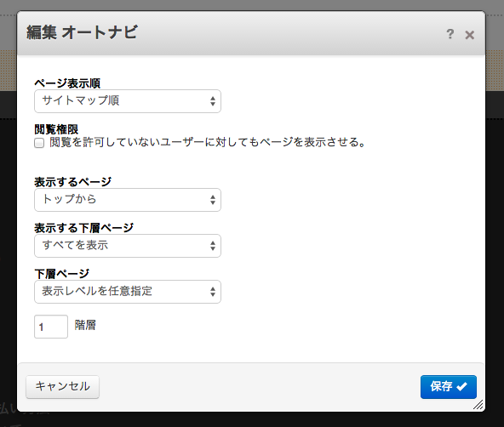This screenshot has height=427, width=504.
Task: Click the arrows on サイトマップ順 select
Action: tap(213, 101)
